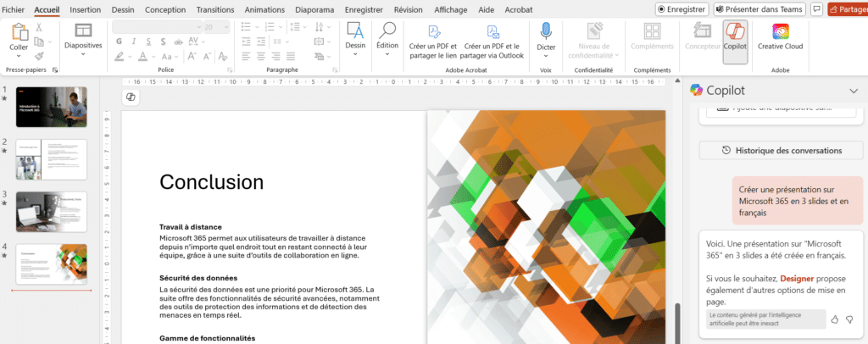Select slide 3 thumbnail

52,212
